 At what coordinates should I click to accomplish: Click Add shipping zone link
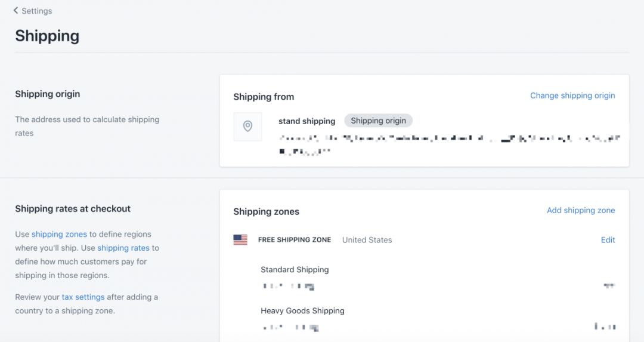tap(581, 210)
